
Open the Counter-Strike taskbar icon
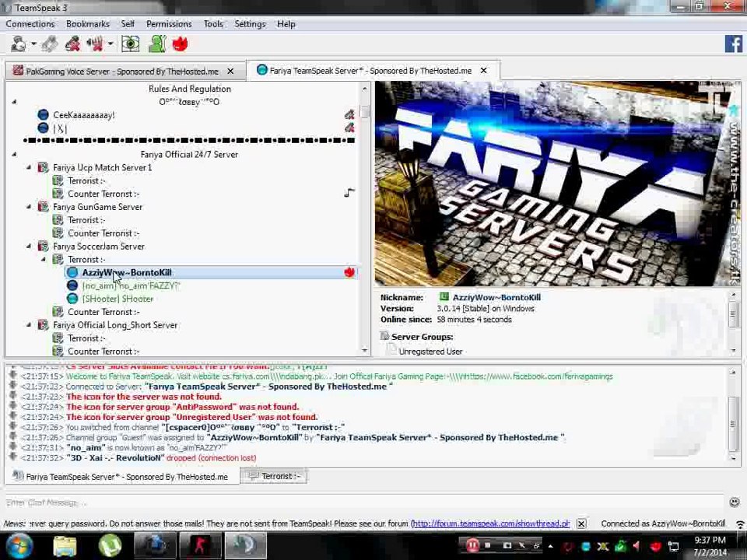point(200,546)
